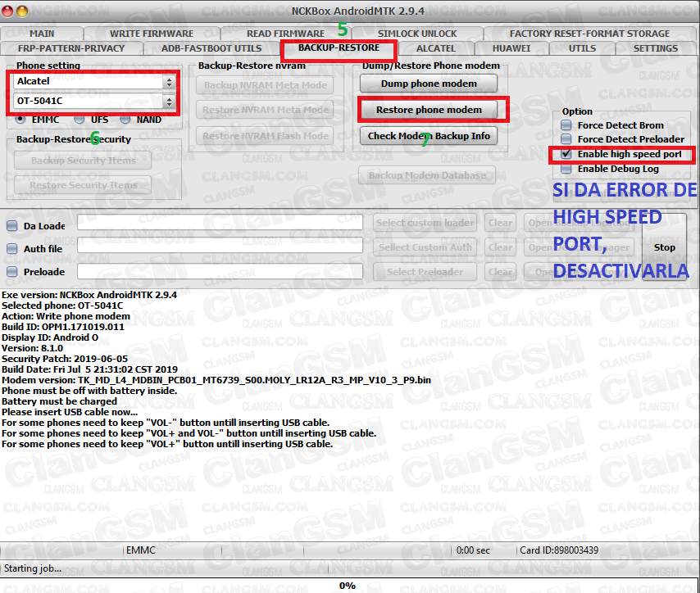Image resolution: width=700 pixels, height=593 pixels.
Task: Click the Preloader path field
Action: [220, 271]
